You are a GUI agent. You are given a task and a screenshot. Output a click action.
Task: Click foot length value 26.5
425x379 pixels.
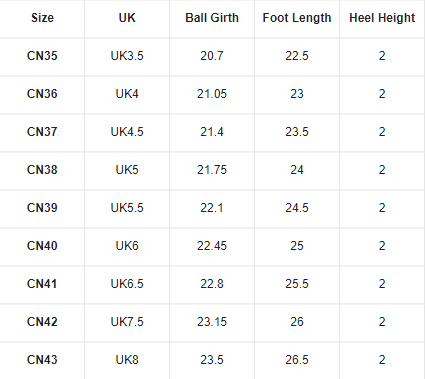[x=297, y=360]
